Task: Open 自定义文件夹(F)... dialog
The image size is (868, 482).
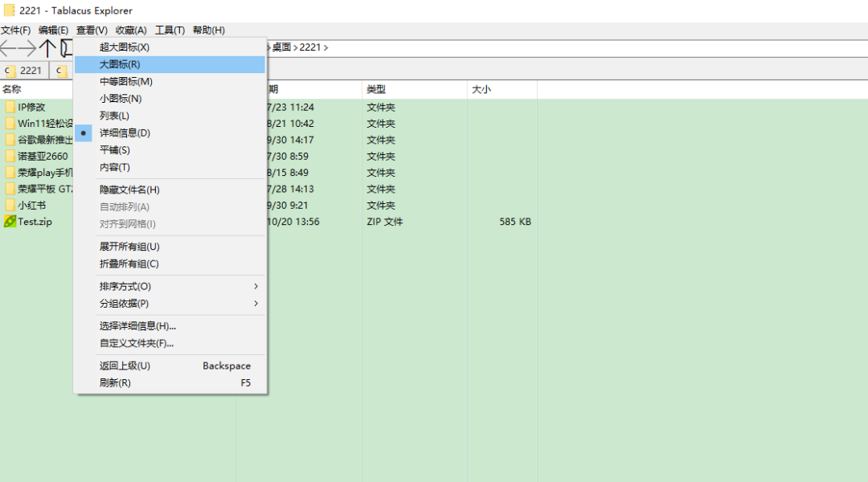Action: tap(170, 343)
